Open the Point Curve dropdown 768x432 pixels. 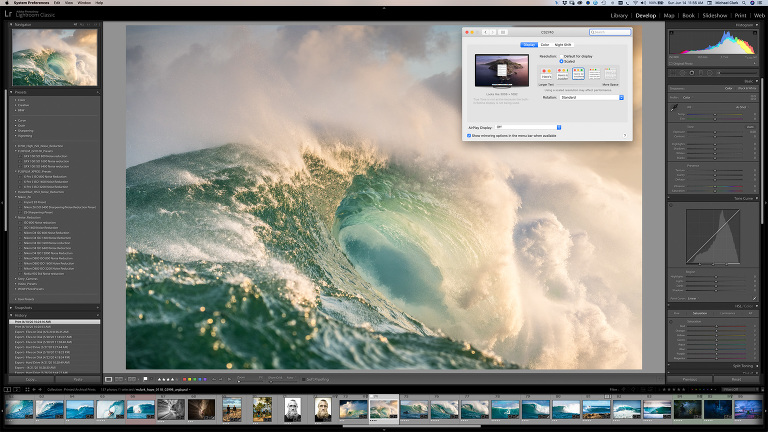(x=692, y=298)
